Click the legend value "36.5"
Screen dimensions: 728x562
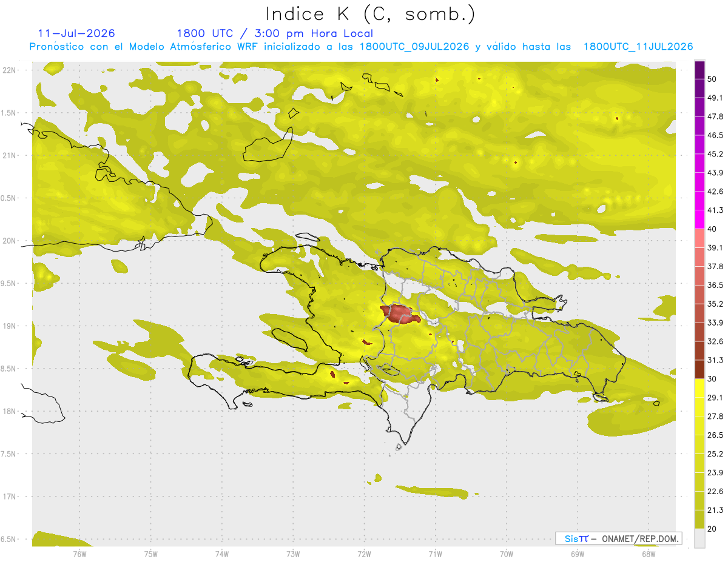click(716, 285)
